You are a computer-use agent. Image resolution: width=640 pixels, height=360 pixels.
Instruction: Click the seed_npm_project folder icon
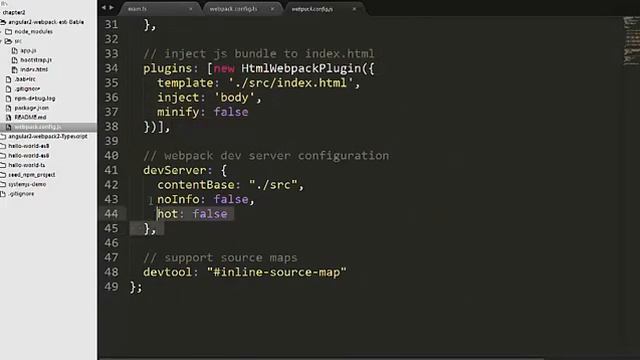click(x=3, y=175)
